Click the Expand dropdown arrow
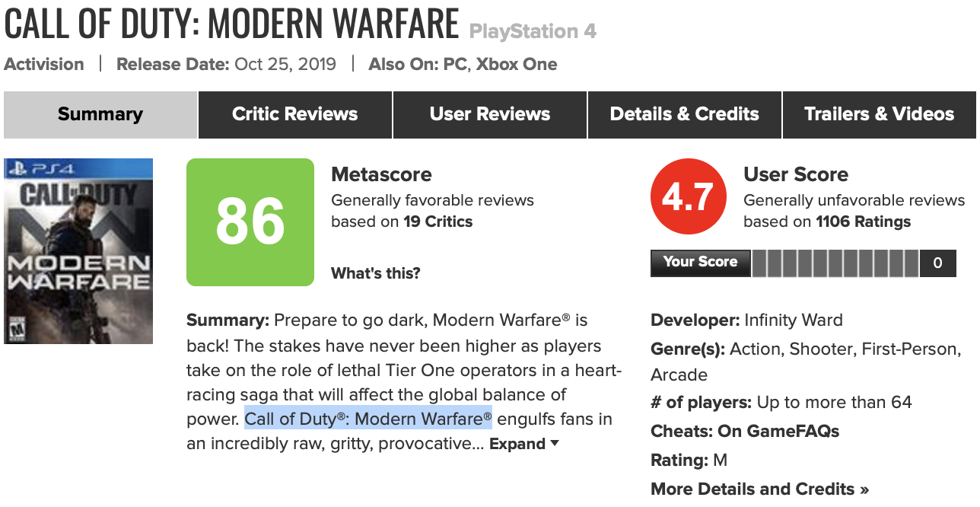The width and height of the screenshot is (980, 507). click(x=555, y=443)
